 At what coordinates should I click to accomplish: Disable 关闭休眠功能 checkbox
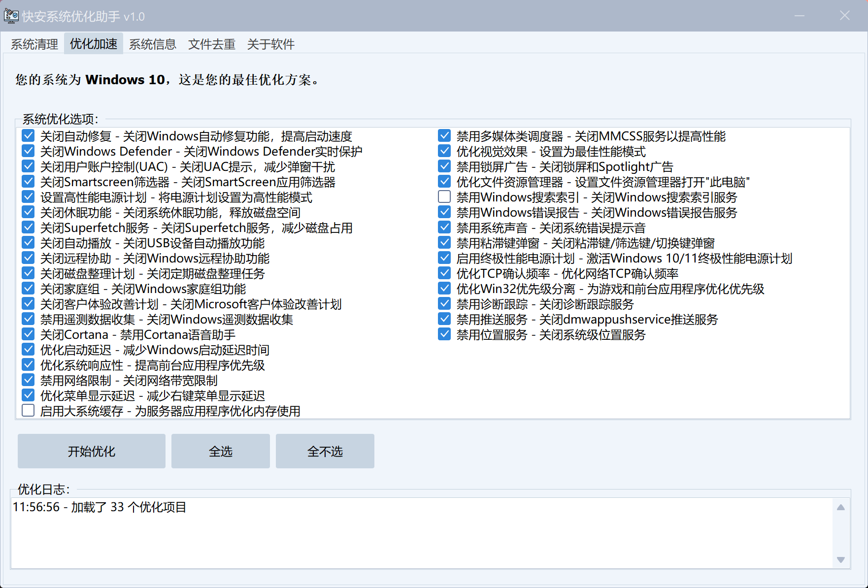point(29,212)
